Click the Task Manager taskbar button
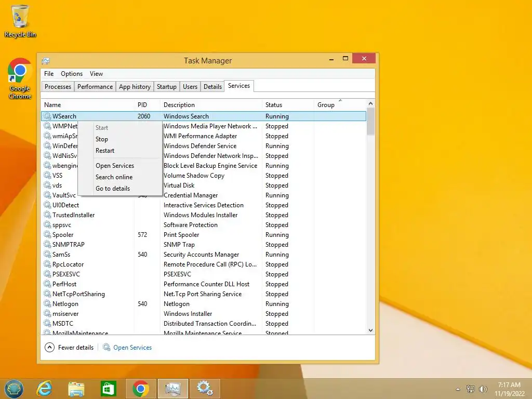This screenshot has height=399, width=532. click(x=172, y=389)
